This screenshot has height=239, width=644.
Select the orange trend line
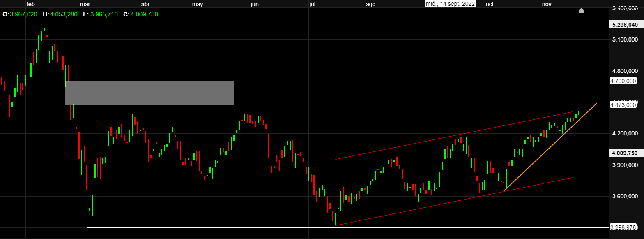click(550, 147)
